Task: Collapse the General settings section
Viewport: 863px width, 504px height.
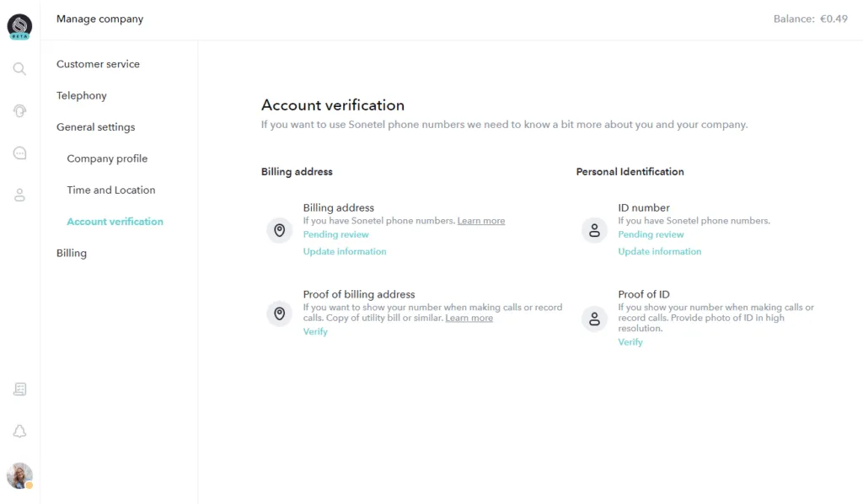Action: pyautogui.click(x=95, y=127)
